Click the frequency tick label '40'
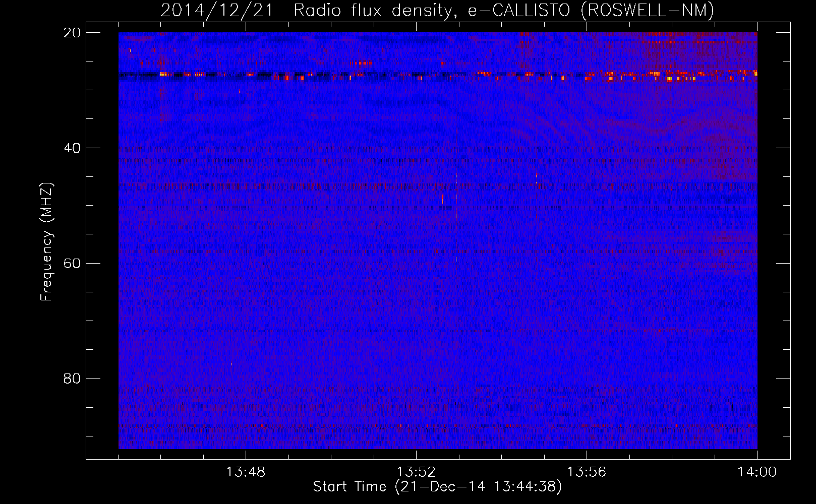The height and width of the screenshot is (504, 816). pos(72,148)
